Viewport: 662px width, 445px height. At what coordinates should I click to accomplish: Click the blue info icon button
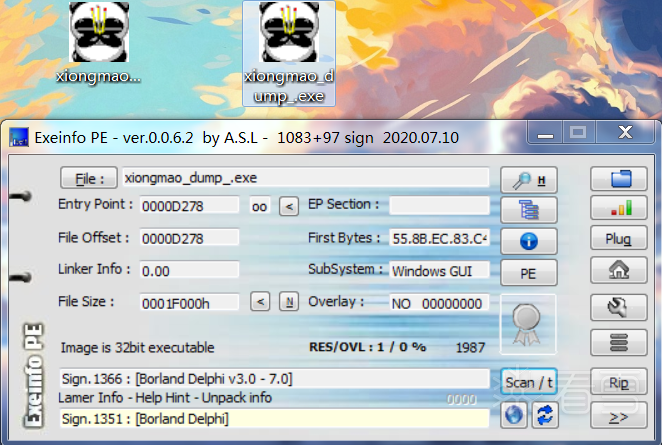529,241
